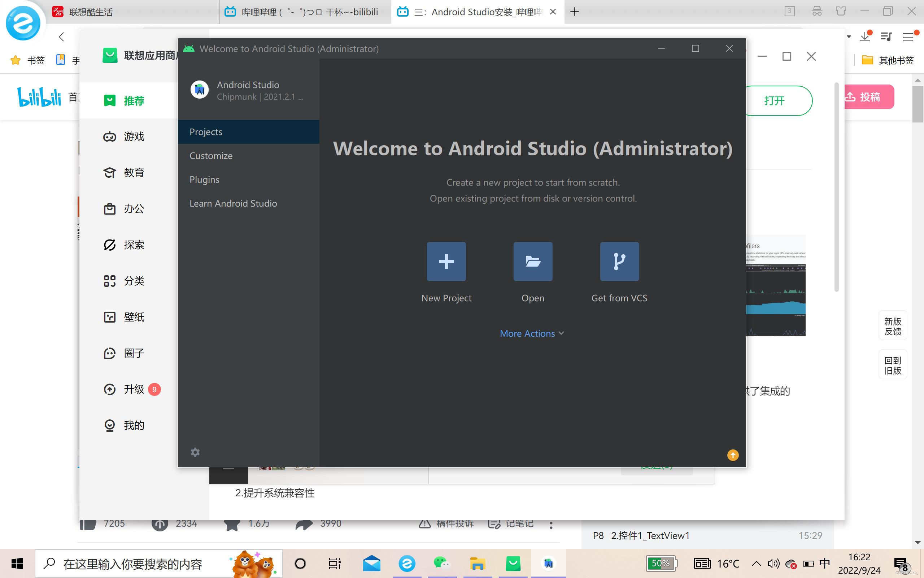Click the profilers thumbnail image in app store

775,285
